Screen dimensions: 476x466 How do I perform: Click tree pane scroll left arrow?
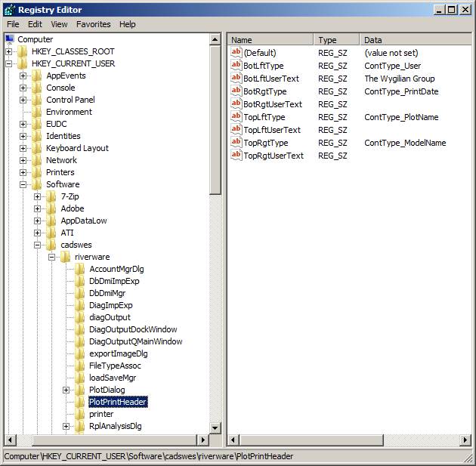(x=10, y=440)
